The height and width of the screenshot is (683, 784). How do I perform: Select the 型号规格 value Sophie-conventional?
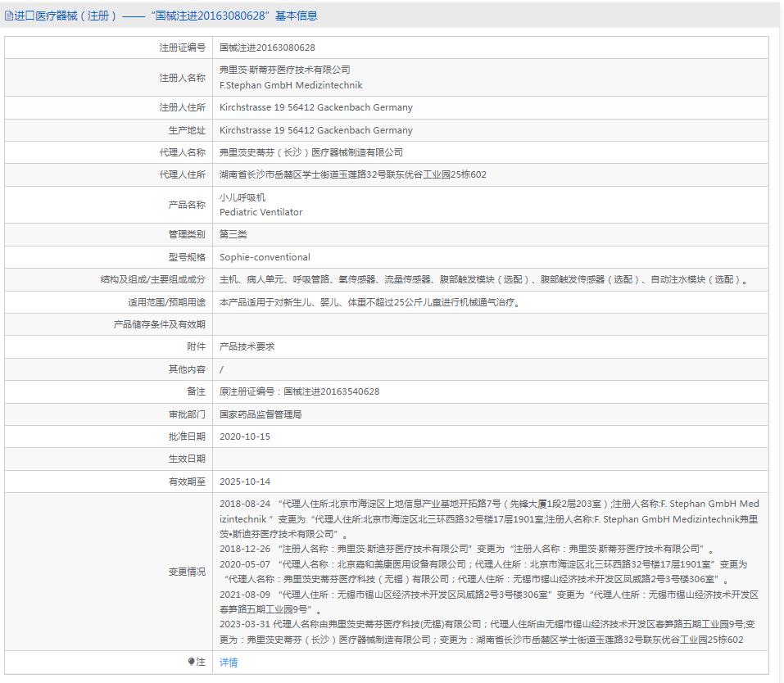(264, 256)
